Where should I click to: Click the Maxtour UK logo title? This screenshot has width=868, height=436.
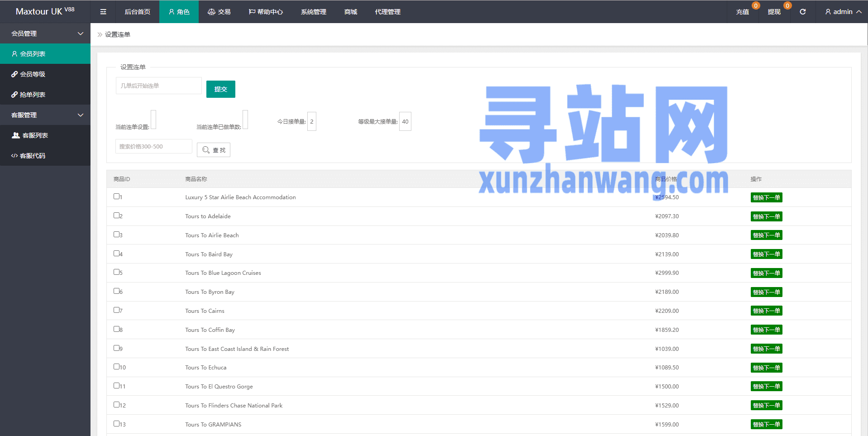point(45,11)
